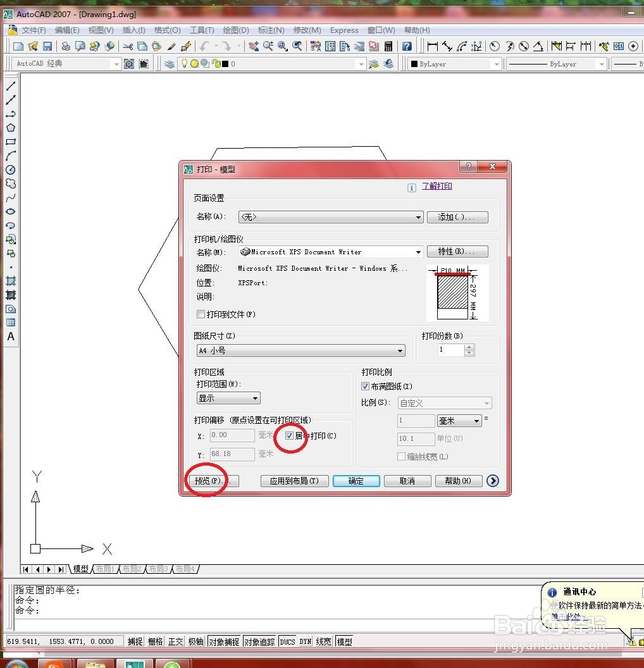The height and width of the screenshot is (668, 644).
Task: Toggle the 打印到文件 checkbox
Action: point(201,314)
